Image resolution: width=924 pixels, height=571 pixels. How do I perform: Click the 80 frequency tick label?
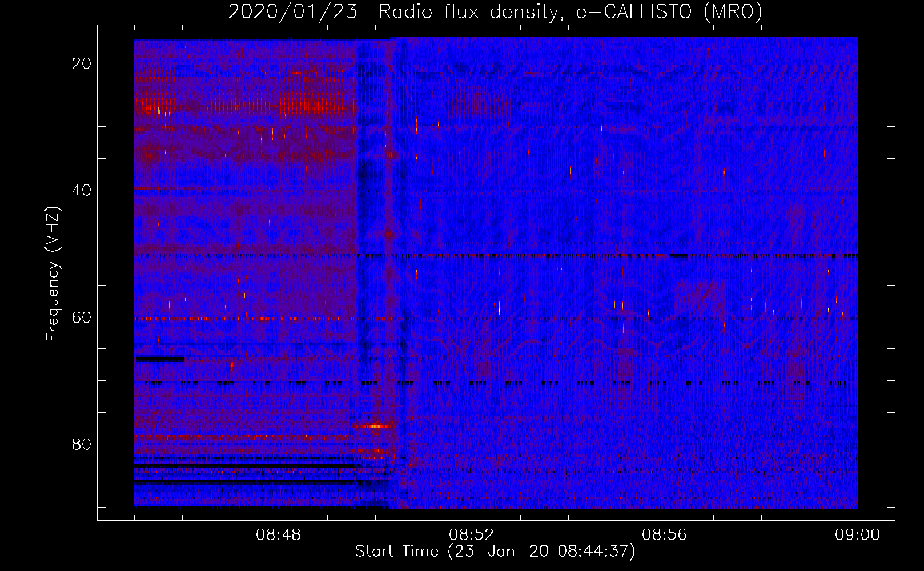point(82,444)
